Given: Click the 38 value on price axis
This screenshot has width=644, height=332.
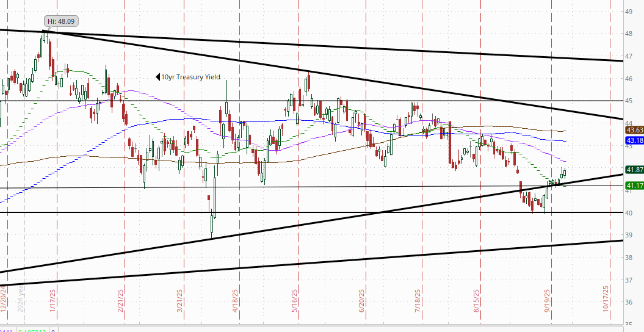Looking at the screenshot, I should 628,258.
